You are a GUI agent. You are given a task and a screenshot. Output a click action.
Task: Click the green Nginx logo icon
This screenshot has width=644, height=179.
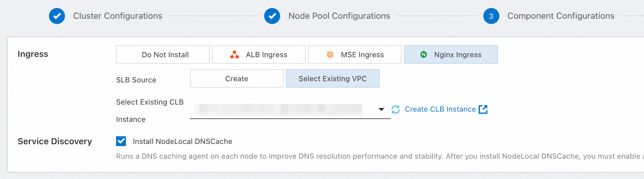424,55
